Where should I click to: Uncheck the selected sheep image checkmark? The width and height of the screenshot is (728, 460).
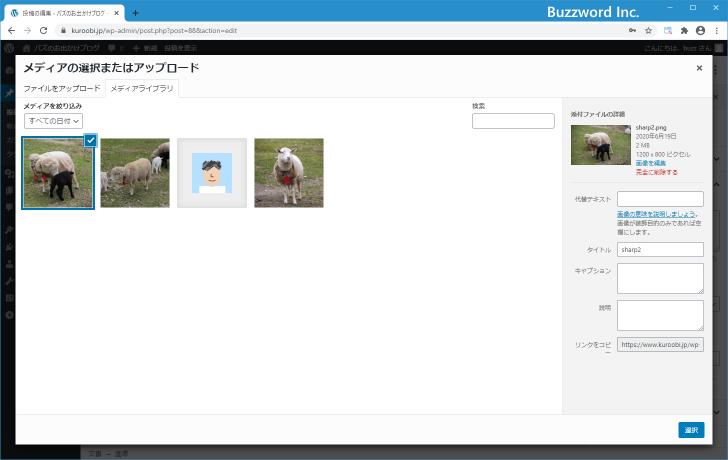[90, 141]
